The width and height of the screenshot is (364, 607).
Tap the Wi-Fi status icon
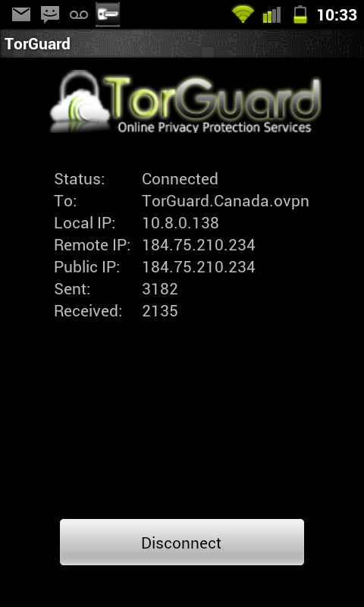click(x=243, y=14)
